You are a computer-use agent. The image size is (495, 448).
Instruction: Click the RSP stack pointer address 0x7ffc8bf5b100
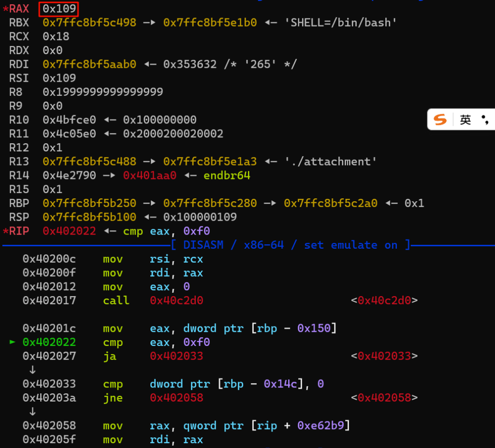89,217
